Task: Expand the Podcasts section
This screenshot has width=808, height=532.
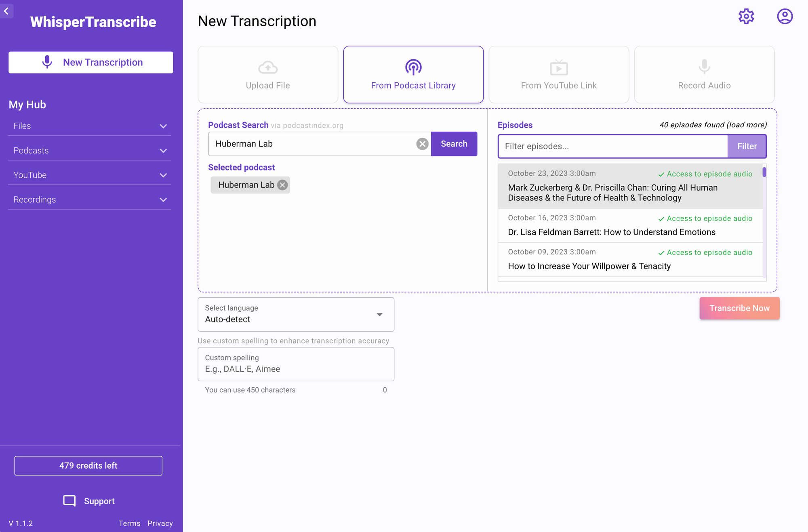Action: (90, 151)
